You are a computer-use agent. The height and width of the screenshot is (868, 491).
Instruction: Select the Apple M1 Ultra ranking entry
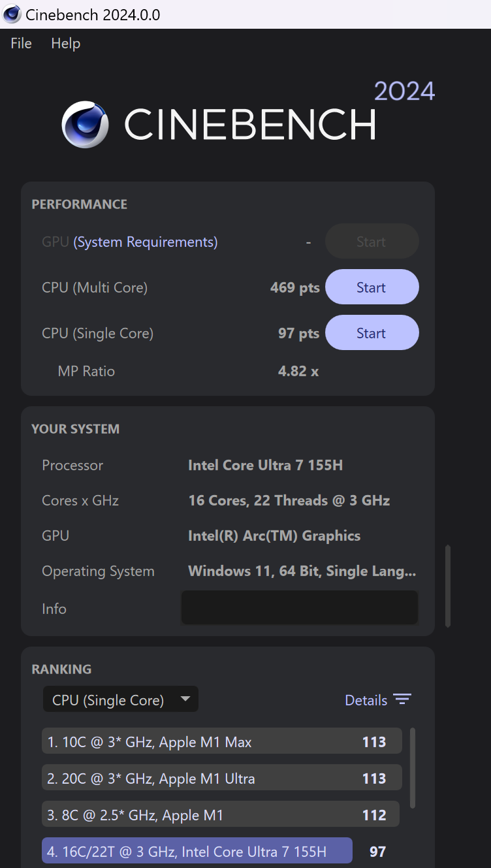coord(222,778)
